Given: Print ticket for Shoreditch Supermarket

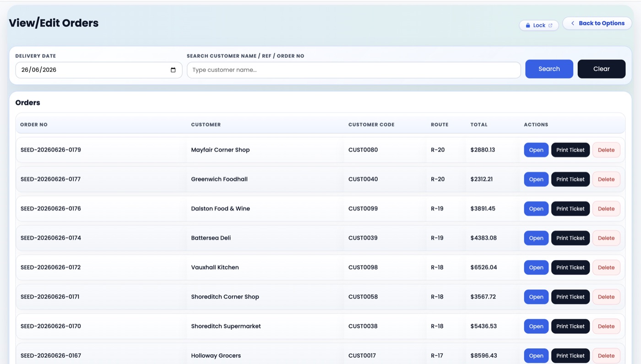Looking at the screenshot, I should pos(570,326).
